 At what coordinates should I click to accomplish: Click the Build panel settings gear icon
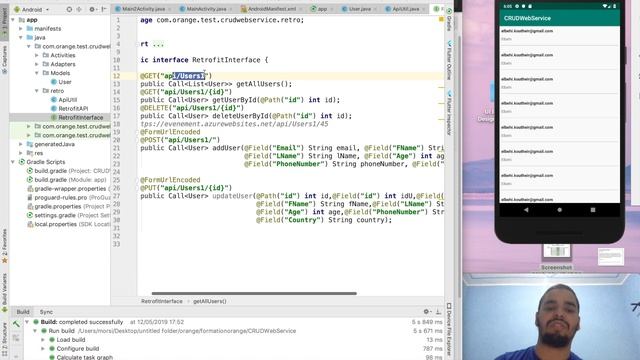[x=427, y=312]
